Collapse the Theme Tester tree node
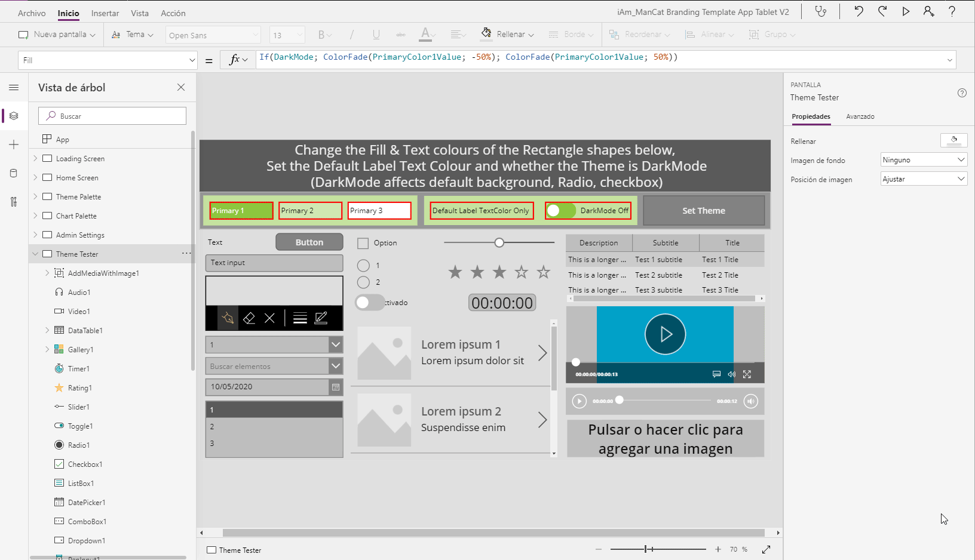Viewport: 975px width, 560px height. coord(35,254)
